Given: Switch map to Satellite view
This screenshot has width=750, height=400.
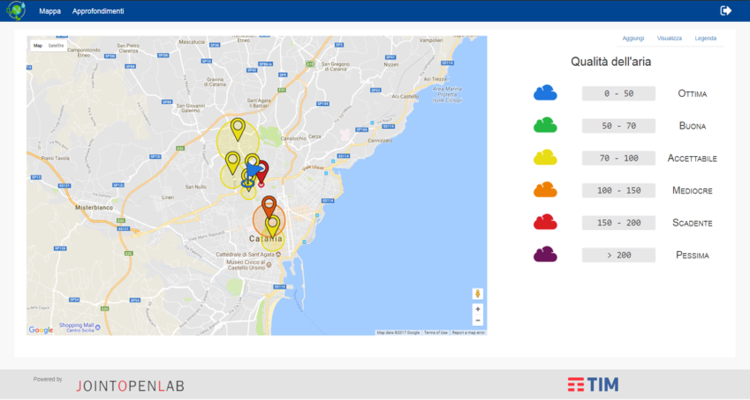Looking at the screenshot, I should click(56, 46).
